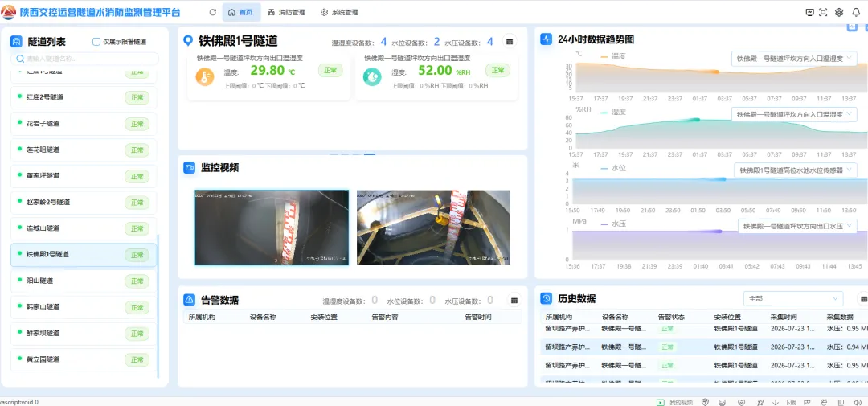Click the table icon in 历史数据 header

(863, 299)
